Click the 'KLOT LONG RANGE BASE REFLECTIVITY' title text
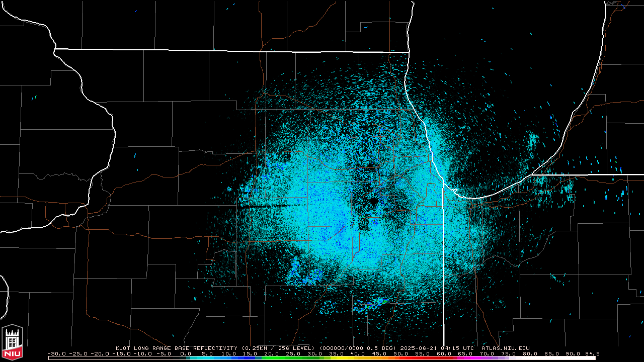Screen dimensions: 644x362 tap(176, 348)
